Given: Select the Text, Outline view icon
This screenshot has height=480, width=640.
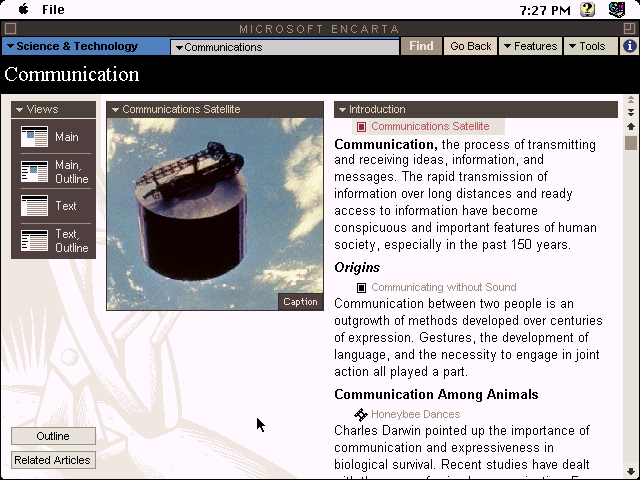Looking at the screenshot, I should tap(34, 240).
